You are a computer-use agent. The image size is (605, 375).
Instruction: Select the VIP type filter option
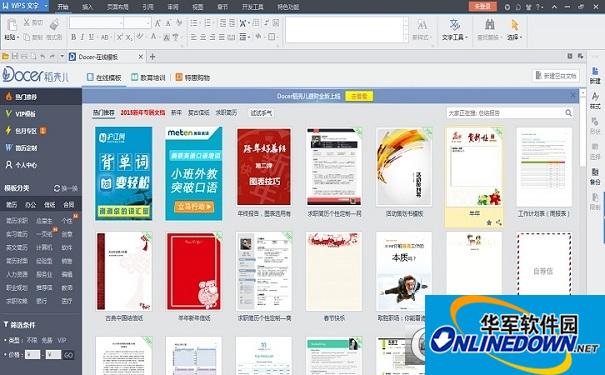point(62,340)
